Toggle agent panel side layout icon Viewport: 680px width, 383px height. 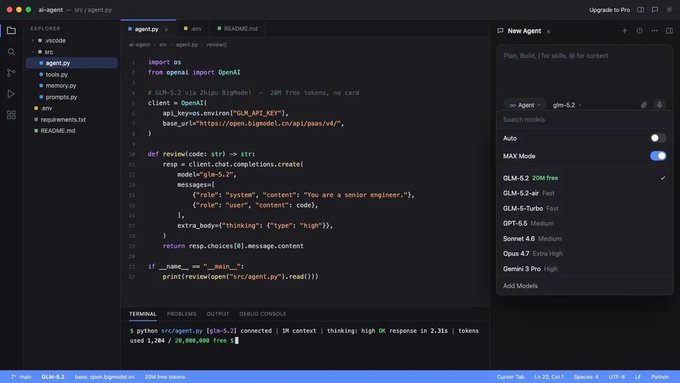point(669,31)
